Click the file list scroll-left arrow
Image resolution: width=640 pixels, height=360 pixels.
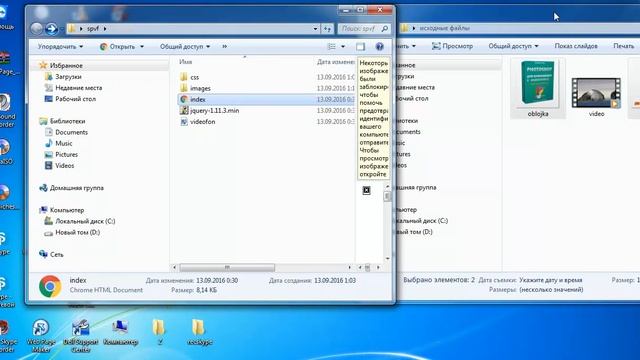[x=174, y=267]
